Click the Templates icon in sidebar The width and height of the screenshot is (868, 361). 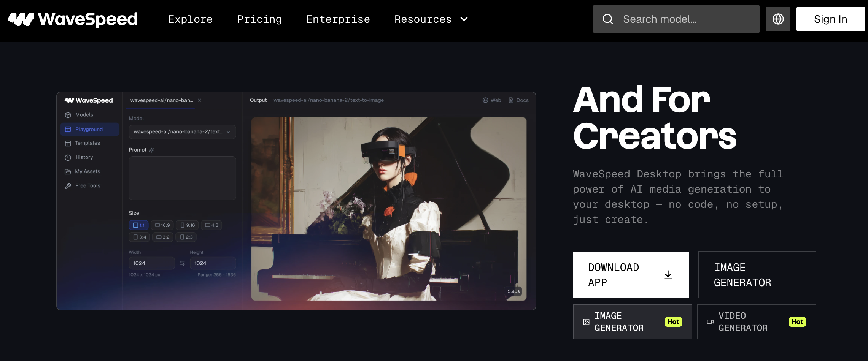[68, 143]
